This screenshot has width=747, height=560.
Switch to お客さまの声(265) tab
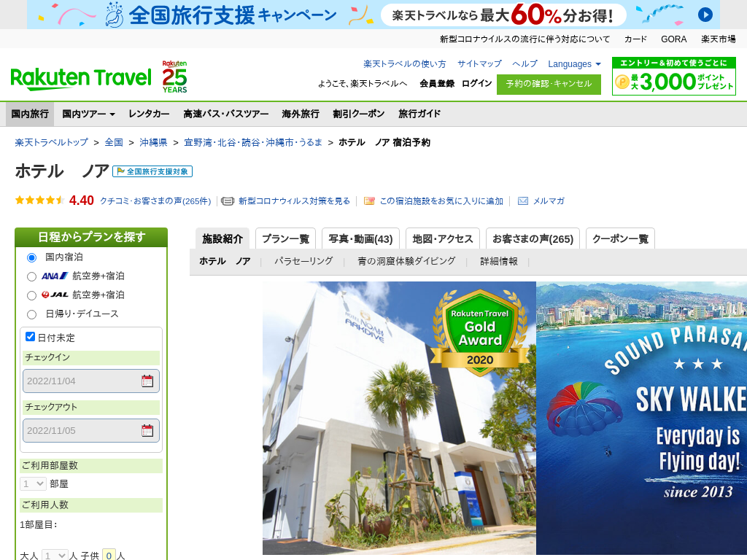coord(533,238)
